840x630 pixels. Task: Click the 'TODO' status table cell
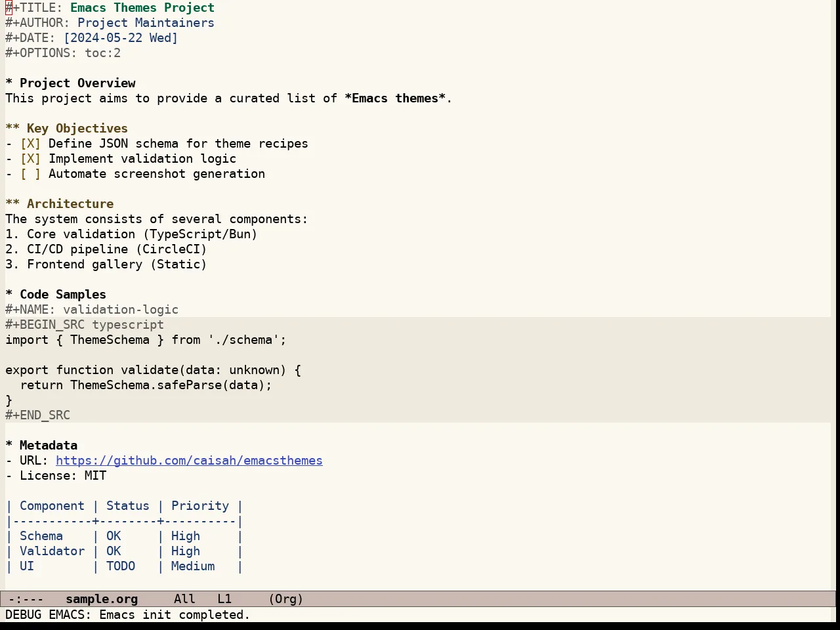click(x=121, y=566)
